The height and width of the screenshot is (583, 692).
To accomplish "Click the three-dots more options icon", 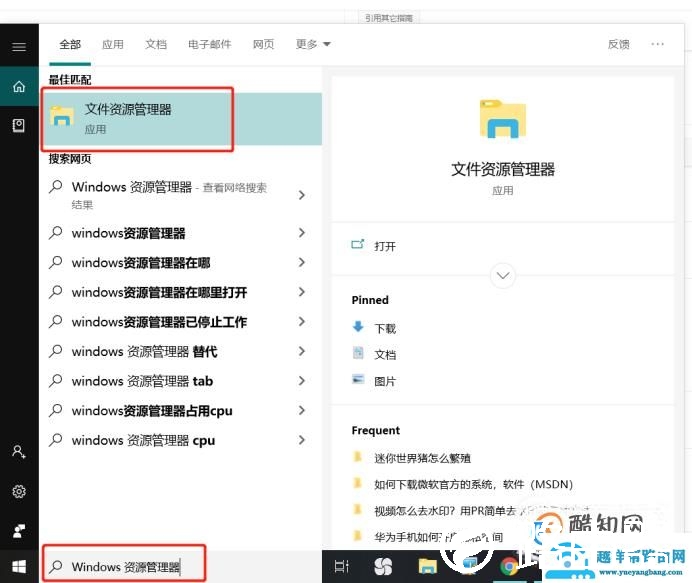I will tap(657, 44).
